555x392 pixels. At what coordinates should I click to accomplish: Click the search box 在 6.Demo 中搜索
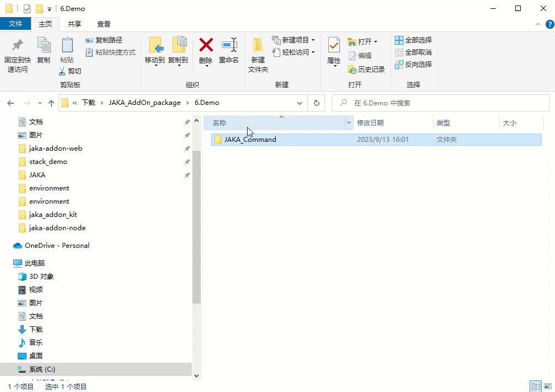pyautogui.click(x=441, y=103)
